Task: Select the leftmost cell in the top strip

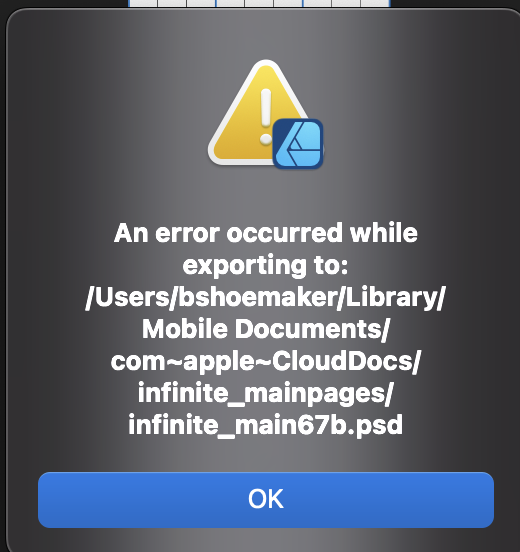Action: tap(143, 3)
